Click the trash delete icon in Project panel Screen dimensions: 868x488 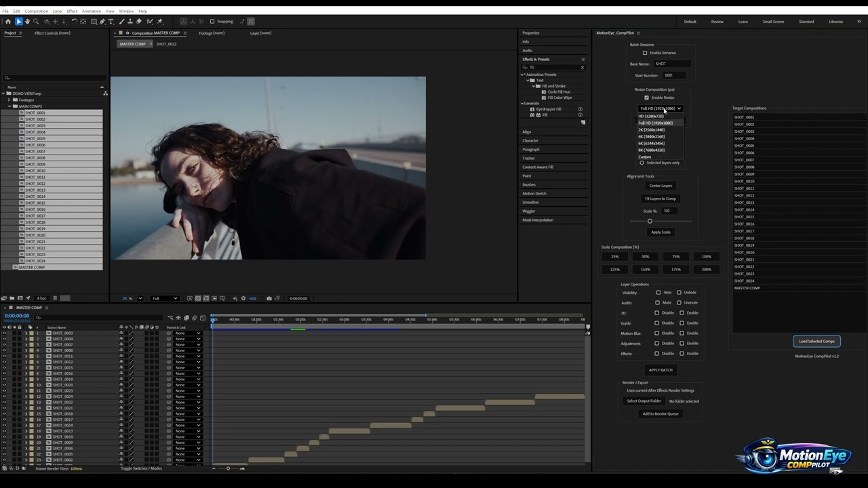pos(55,298)
